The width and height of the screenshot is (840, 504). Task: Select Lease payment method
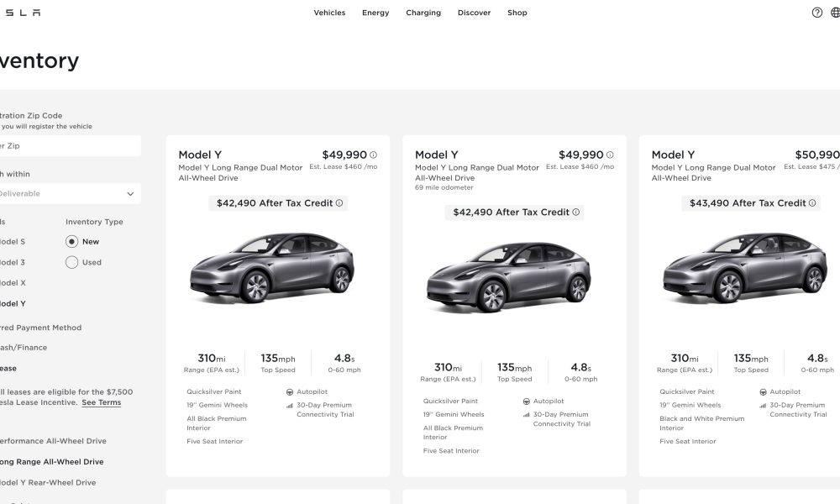tap(8, 369)
